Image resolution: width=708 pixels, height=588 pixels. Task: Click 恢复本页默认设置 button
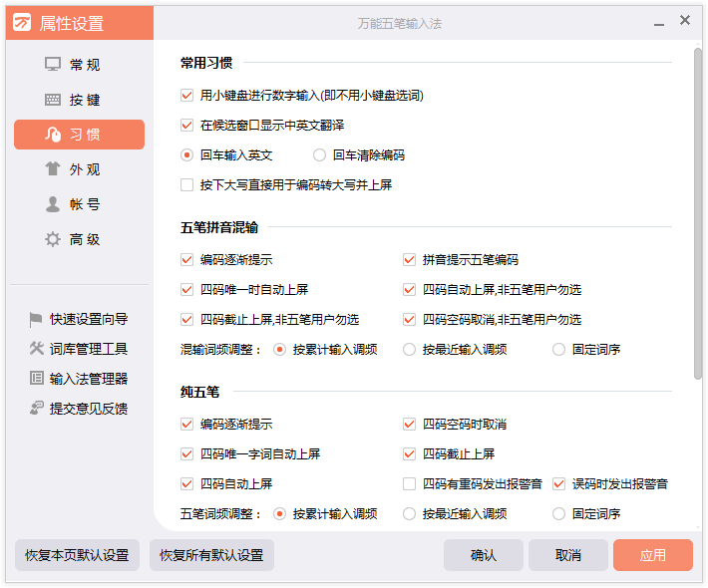(x=77, y=555)
